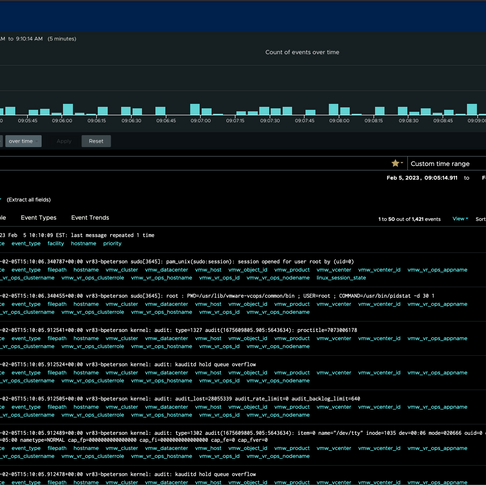This screenshot has height=485, width=486.
Task: Click vmw_vr_ops_hostname field in 912524 kauditd overflow event
Action: click(x=161, y=381)
